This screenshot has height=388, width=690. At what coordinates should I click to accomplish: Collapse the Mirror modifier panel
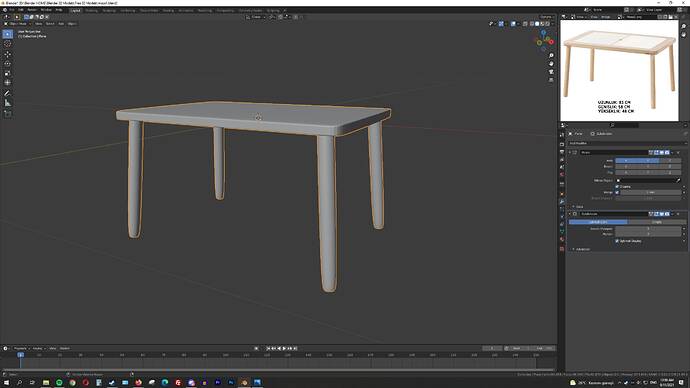tap(570, 153)
